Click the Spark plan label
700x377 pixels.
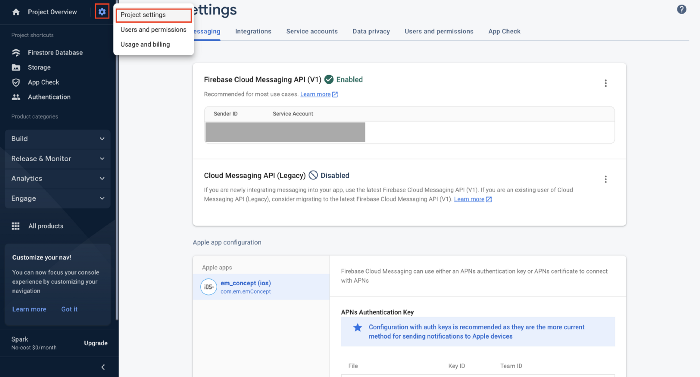click(x=20, y=339)
